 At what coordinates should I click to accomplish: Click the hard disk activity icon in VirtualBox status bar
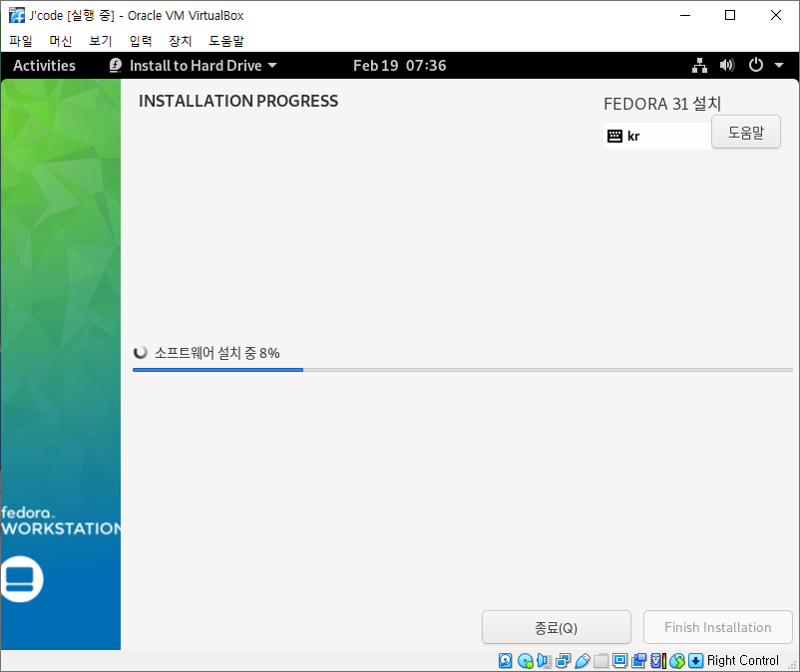(505, 661)
